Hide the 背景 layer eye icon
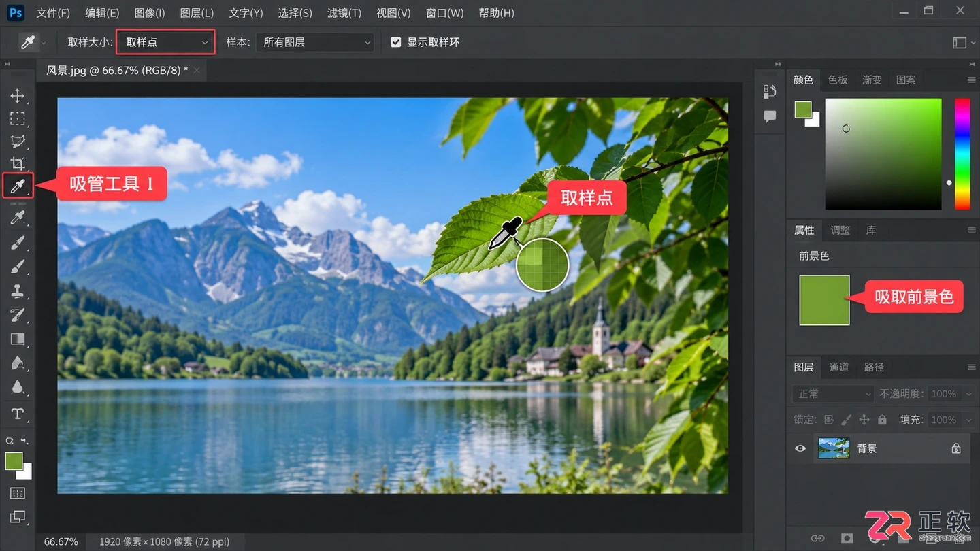This screenshot has height=551, width=980. tap(800, 448)
